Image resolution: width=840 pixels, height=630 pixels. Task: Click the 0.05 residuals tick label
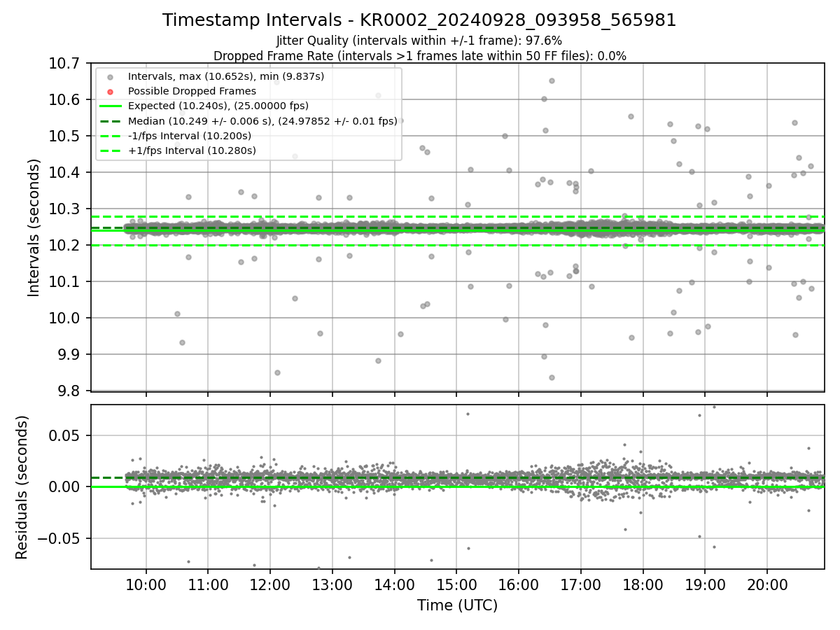click(x=64, y=435)
